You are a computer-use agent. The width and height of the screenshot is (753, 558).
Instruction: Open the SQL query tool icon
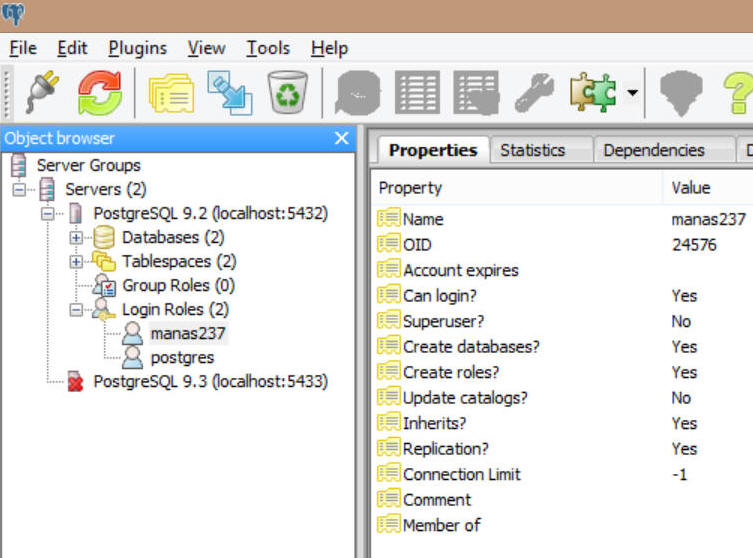358,93
